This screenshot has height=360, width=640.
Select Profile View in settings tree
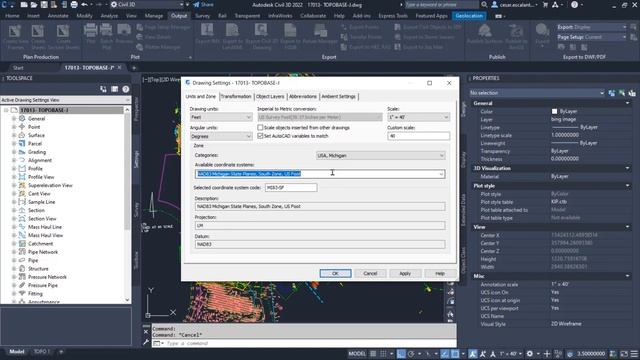point(41,177)
